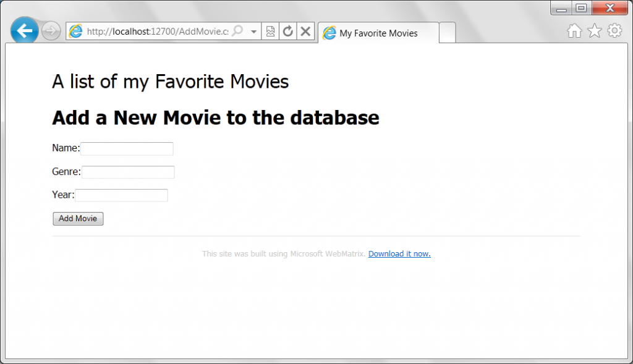Click the localhost URL text in address bar

coord(158,32)
